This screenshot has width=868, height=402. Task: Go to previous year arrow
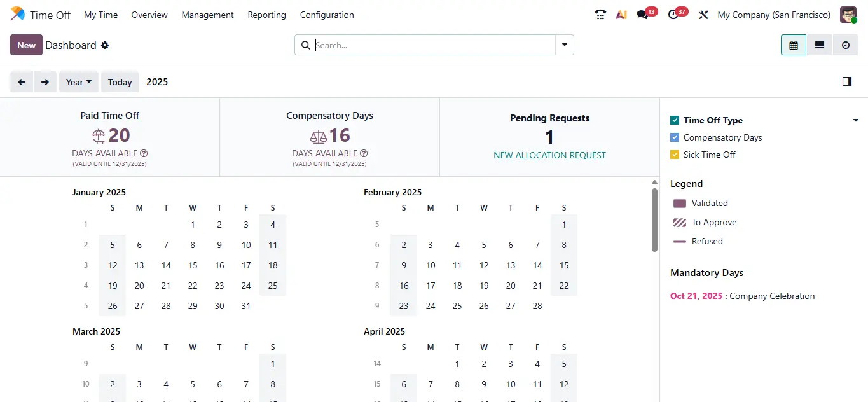click(x=22, y=82)
